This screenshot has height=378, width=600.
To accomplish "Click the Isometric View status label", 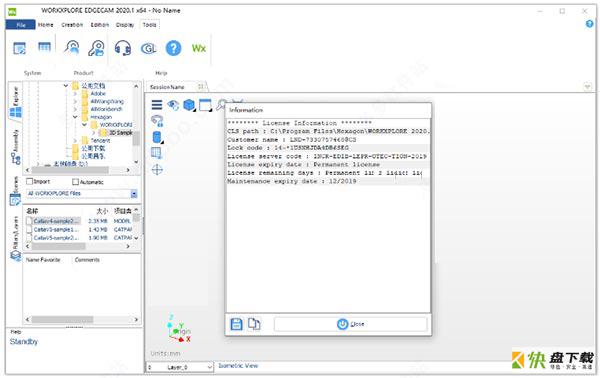I will 238,366.
